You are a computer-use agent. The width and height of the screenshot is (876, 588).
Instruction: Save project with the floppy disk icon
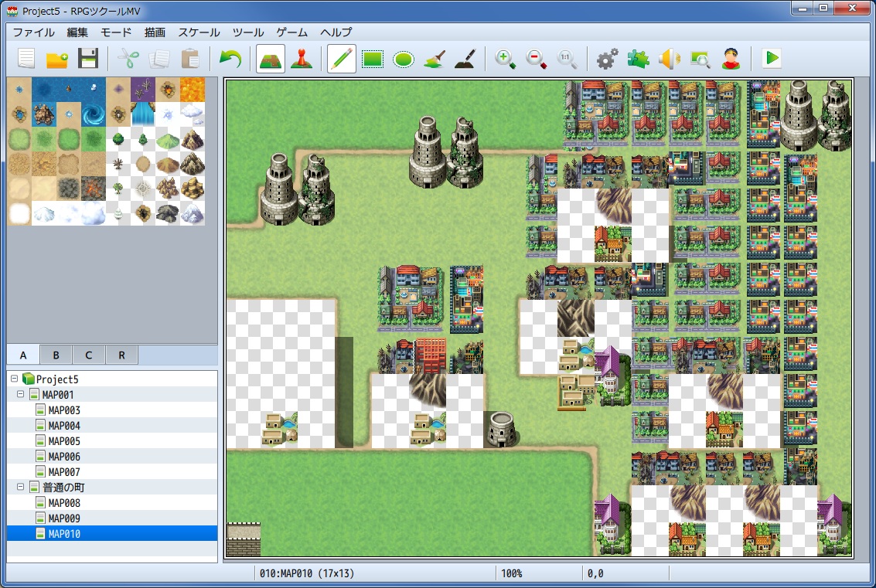coord(87,58)
